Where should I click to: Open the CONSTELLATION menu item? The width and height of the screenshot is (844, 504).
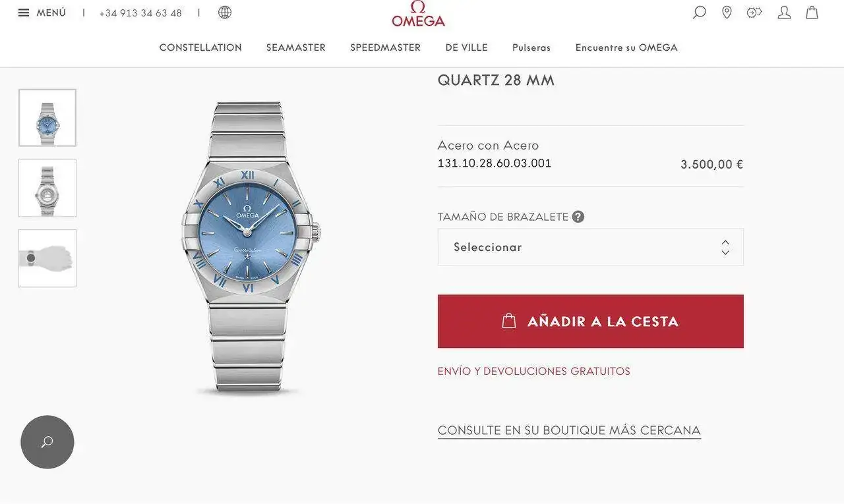200,47
